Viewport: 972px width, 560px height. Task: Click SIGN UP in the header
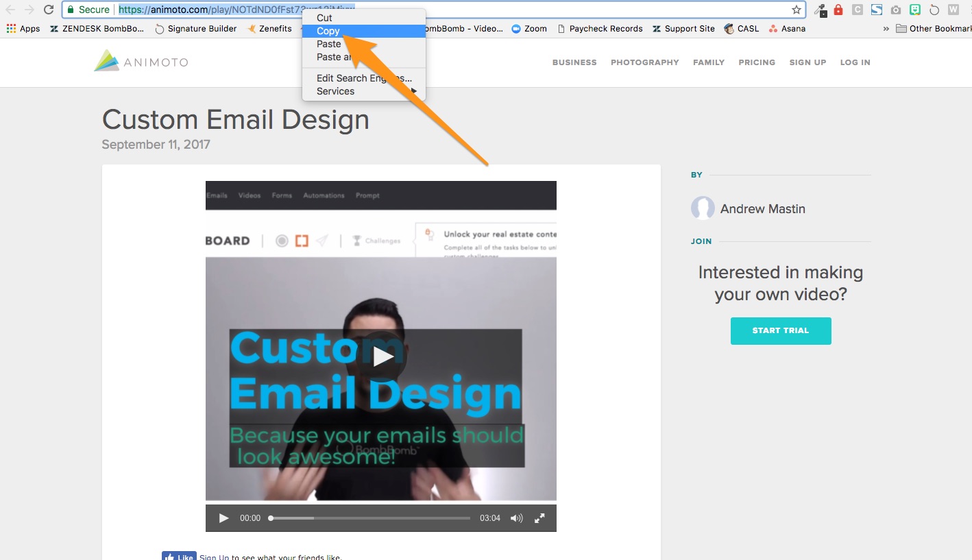807,62
